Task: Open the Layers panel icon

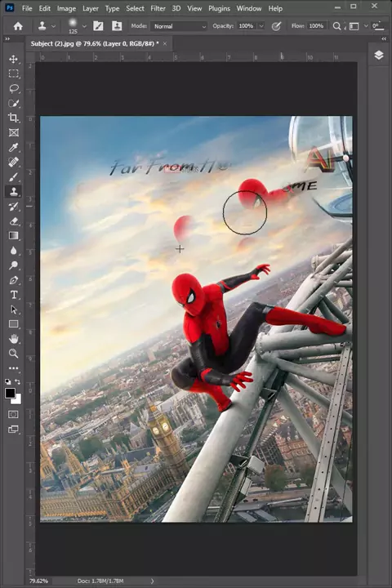Action: click(379, 56)
